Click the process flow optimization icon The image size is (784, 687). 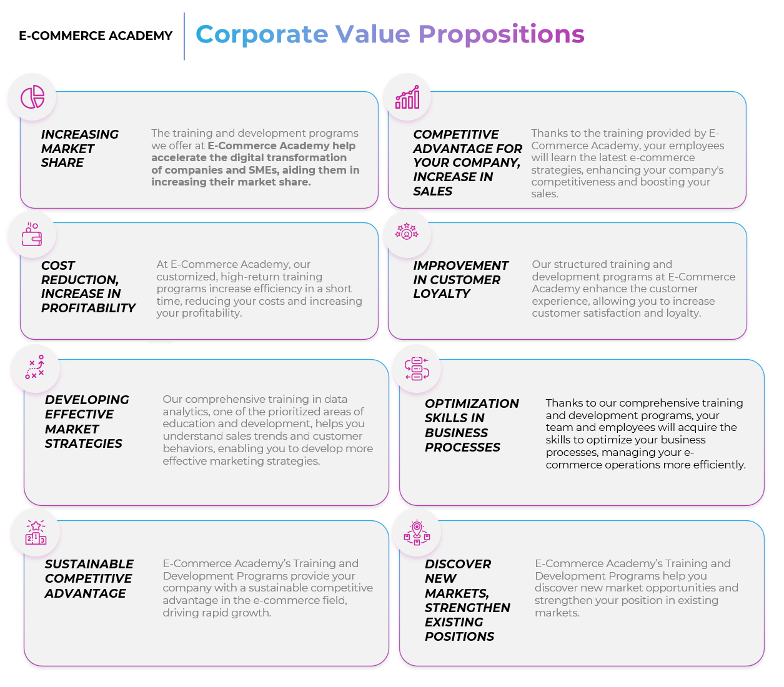[x=417, y=368]
